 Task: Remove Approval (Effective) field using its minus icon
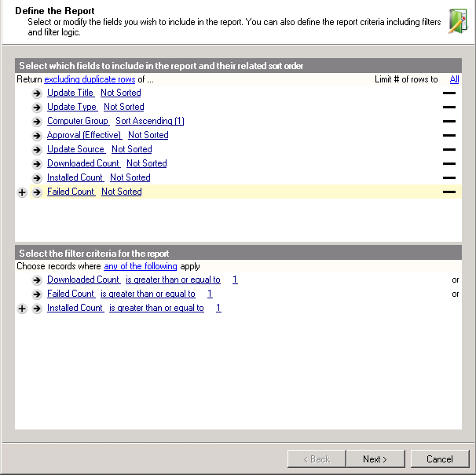click(x=449, y=135)
